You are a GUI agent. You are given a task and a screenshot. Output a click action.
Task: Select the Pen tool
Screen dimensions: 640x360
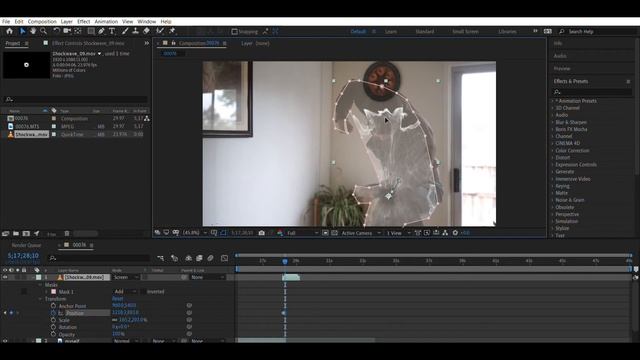tap(101, 31)
